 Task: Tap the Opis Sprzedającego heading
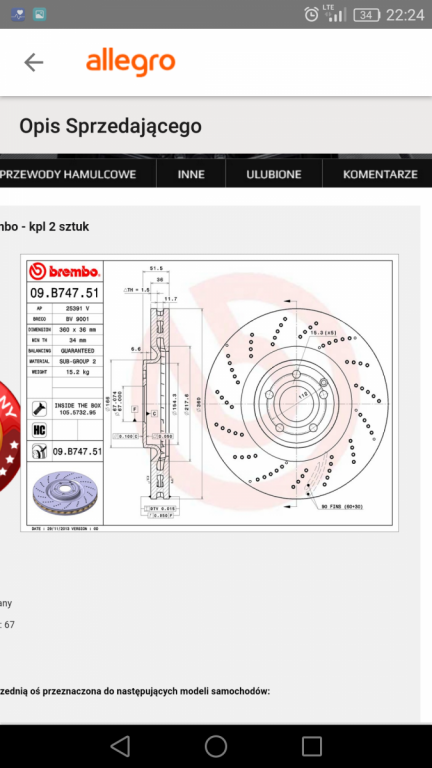(x=110, y=126)
